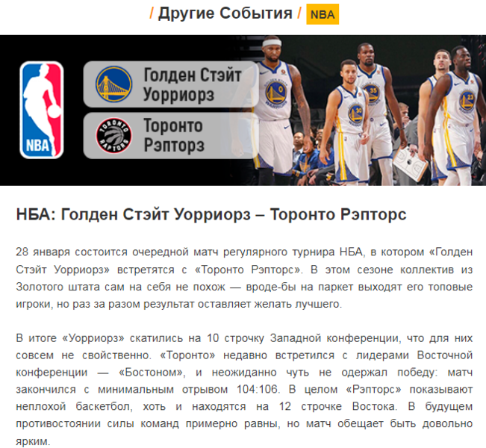Click the '104:106' score text

coord(258,389)
